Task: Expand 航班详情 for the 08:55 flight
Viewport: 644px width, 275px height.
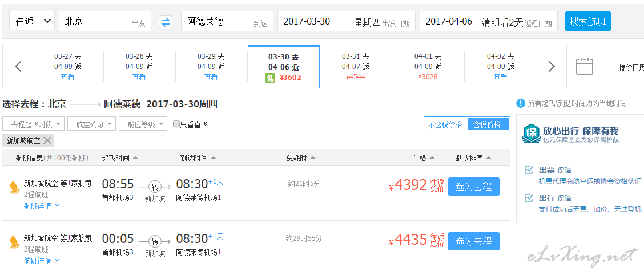Action: coord(41,205)
